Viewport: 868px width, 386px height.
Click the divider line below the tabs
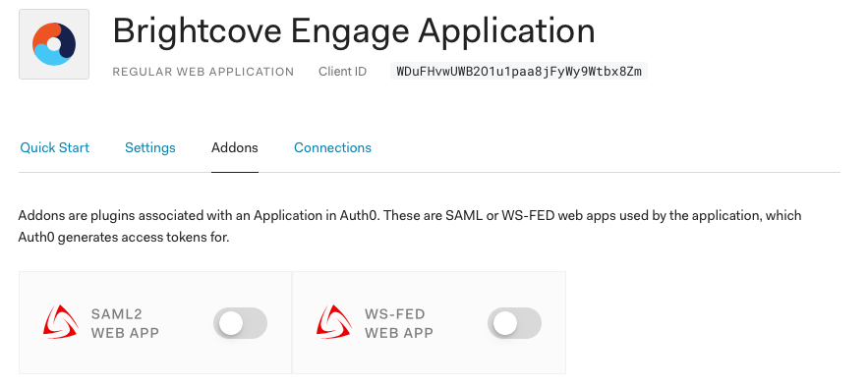(x=430, y=173)
